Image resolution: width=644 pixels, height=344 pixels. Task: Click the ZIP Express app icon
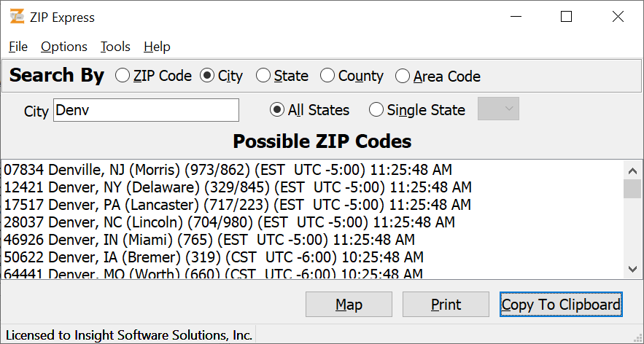16,17
